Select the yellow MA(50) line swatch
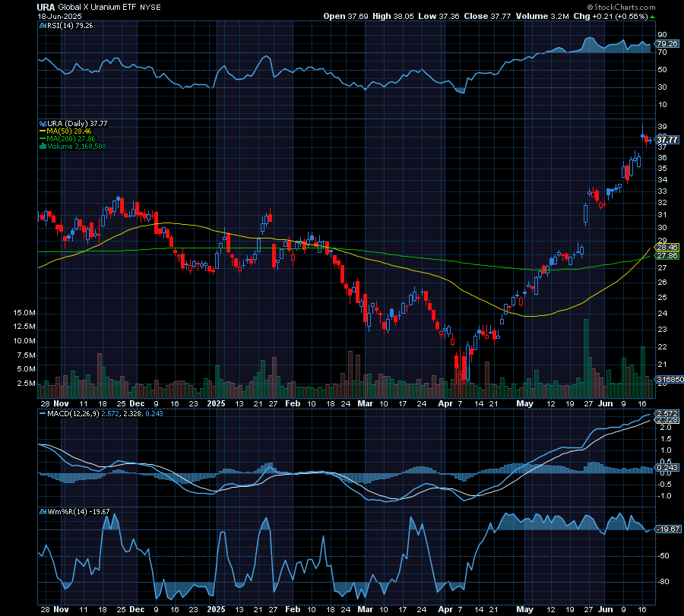 click(42, 131)
